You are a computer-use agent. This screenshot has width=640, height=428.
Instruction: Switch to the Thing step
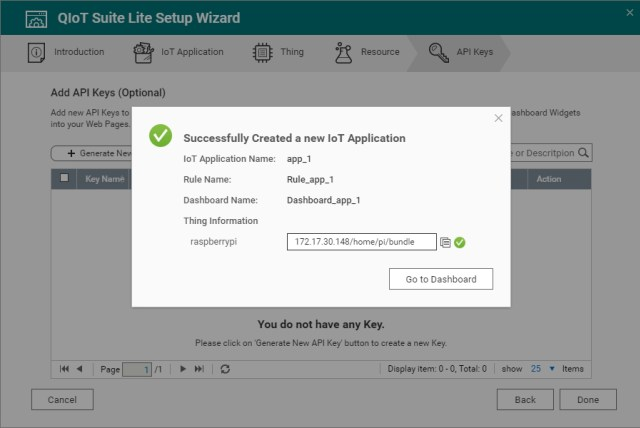click(x=278, y=52)
